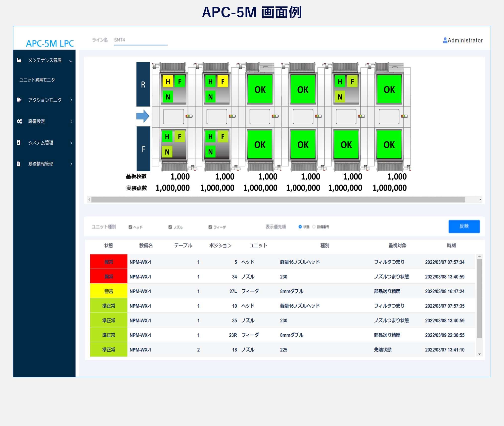Toggle the フィーダ unit type checkbox

[210, 227]
